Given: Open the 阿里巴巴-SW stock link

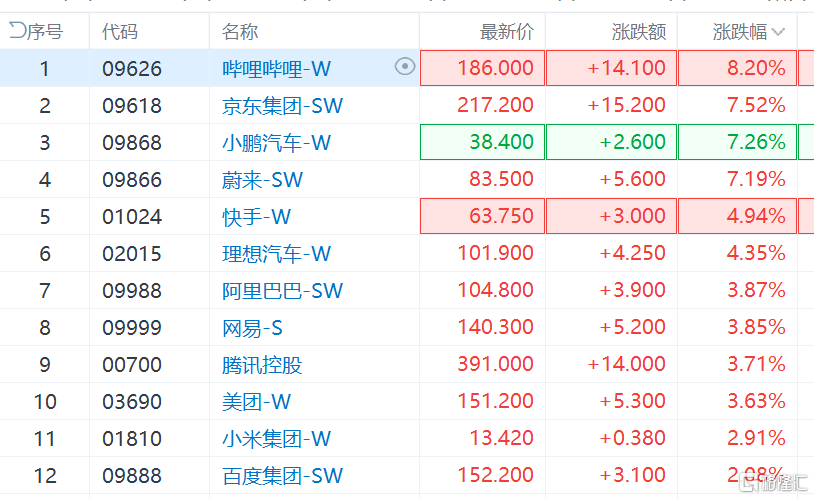Looking at the screenshot, I should pos(282,290).
